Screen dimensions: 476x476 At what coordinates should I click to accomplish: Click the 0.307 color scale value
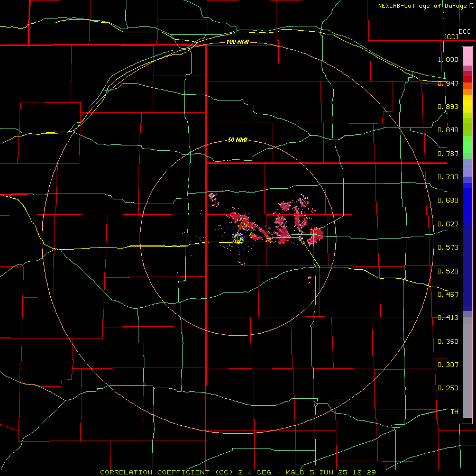[x=448, y=365]
